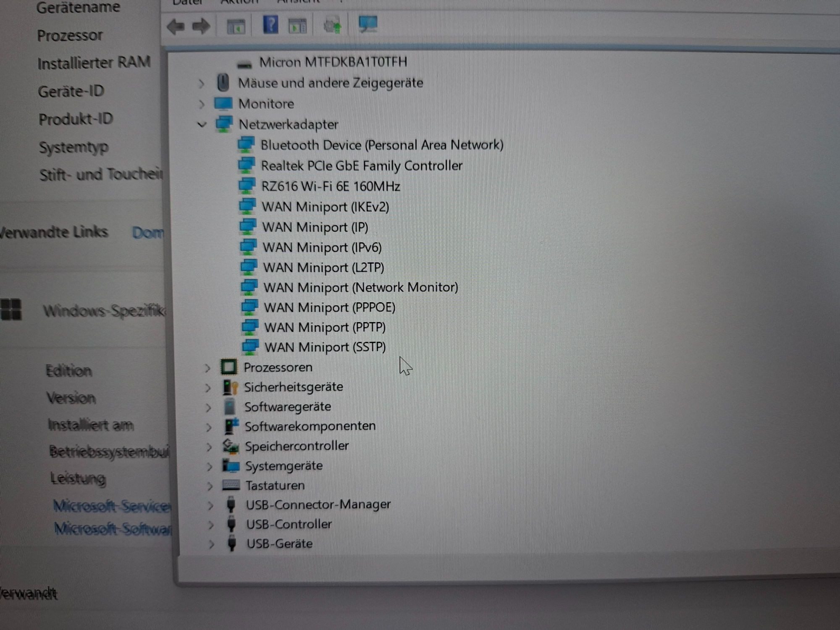Screen dimensions: 840x630
Task: Click Installiert am in Settings window
Action: pos(91,425)
